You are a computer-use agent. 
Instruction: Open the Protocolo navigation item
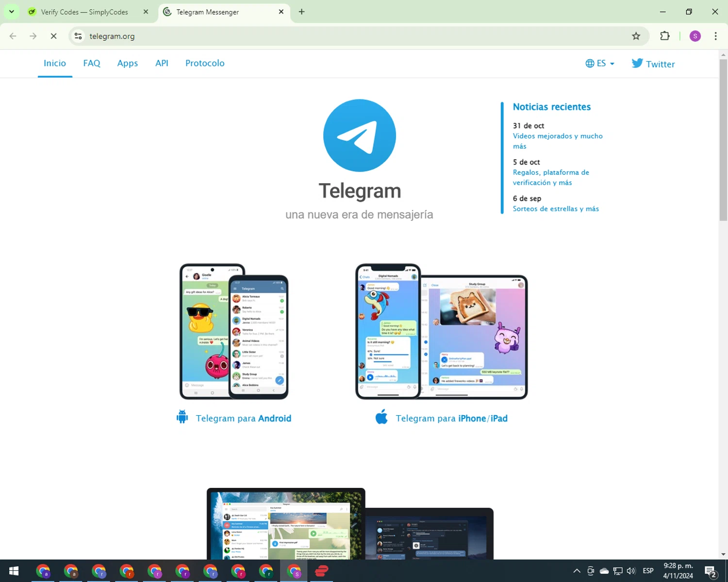pyautogui.click(x=205, y=63)
